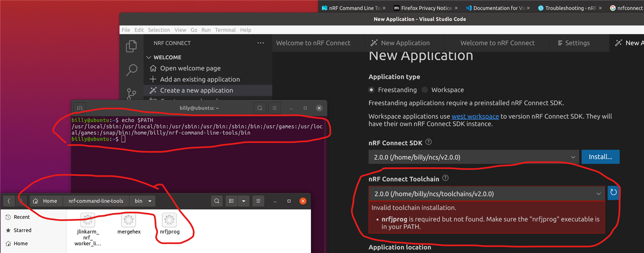Viewport: 644px width, 253px height.
Task: Open the terminal hamburger menu
Action: pos(274,108)
